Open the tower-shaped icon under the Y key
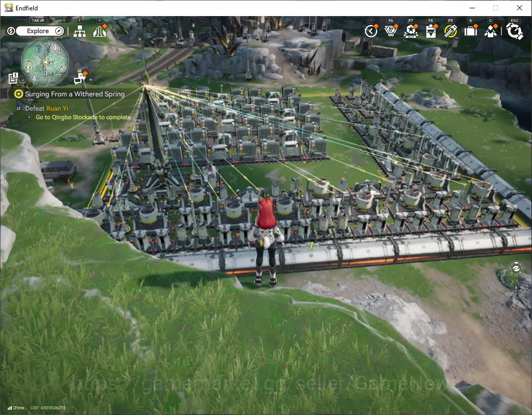 tap(100, 32)
